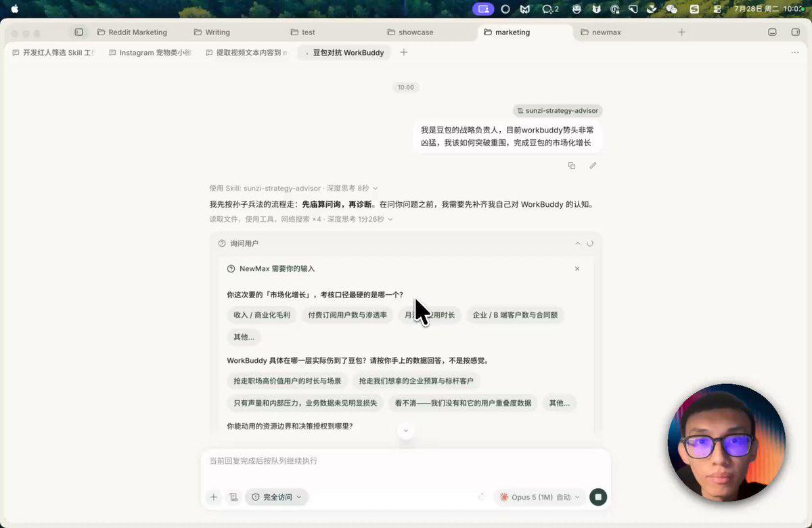Screen dimensions: 812x528
Task: Click the plus attach button in input bar
Action: click(214, 497)
